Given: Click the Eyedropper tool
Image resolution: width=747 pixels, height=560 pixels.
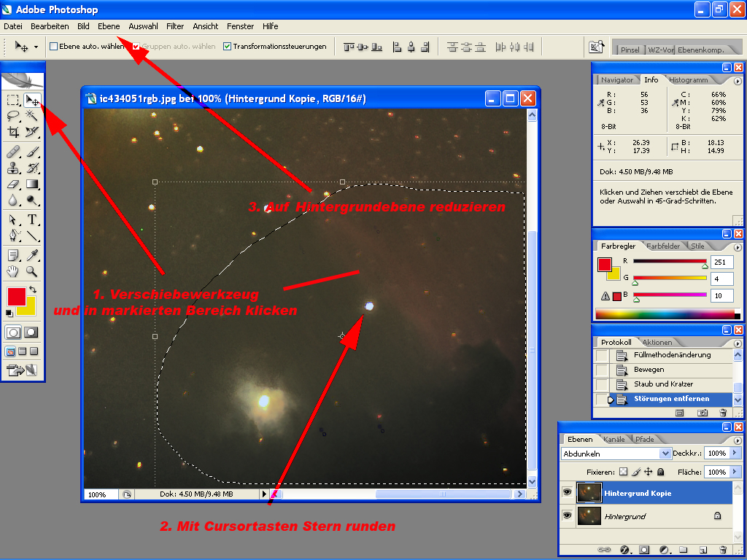Looking at the screenshot, I should coord(32,254).
